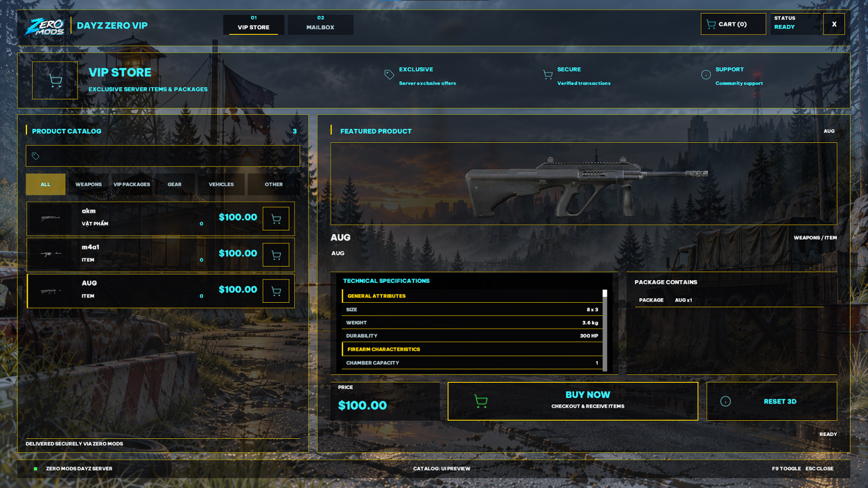Click the Package AUG x1 entry
The image size is (868, 488).
[x=729, y=300]
